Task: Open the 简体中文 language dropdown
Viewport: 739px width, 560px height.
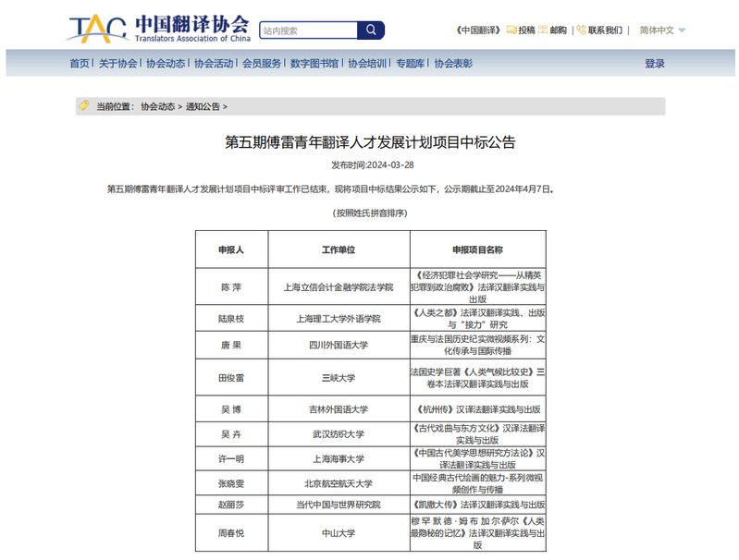Action: [x=657, y=30]
